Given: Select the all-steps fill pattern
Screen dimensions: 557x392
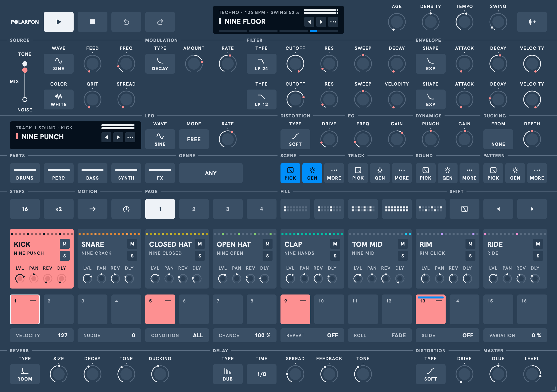Looking at the screenshot, I should pyautogui.click(x=397, y=209).
